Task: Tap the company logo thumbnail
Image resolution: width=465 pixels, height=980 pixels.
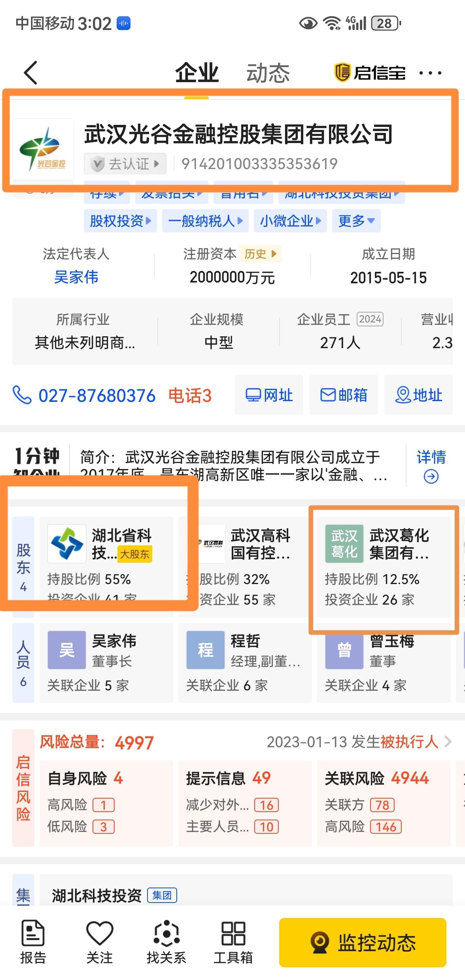Action: click(x=43, y=149)
